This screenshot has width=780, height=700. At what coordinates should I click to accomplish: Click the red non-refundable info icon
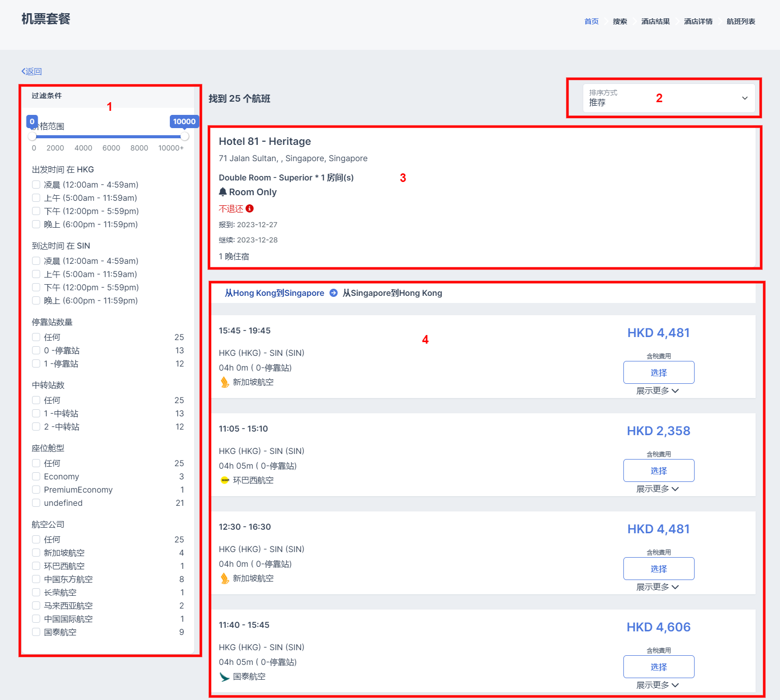(x=250, y=208)
